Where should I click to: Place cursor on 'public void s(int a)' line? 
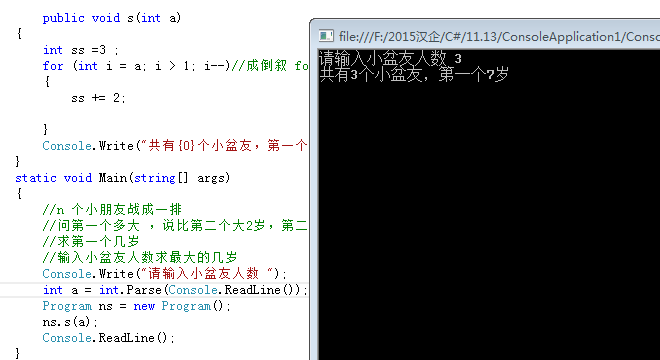pyautogui.click(x=112, y=18)
